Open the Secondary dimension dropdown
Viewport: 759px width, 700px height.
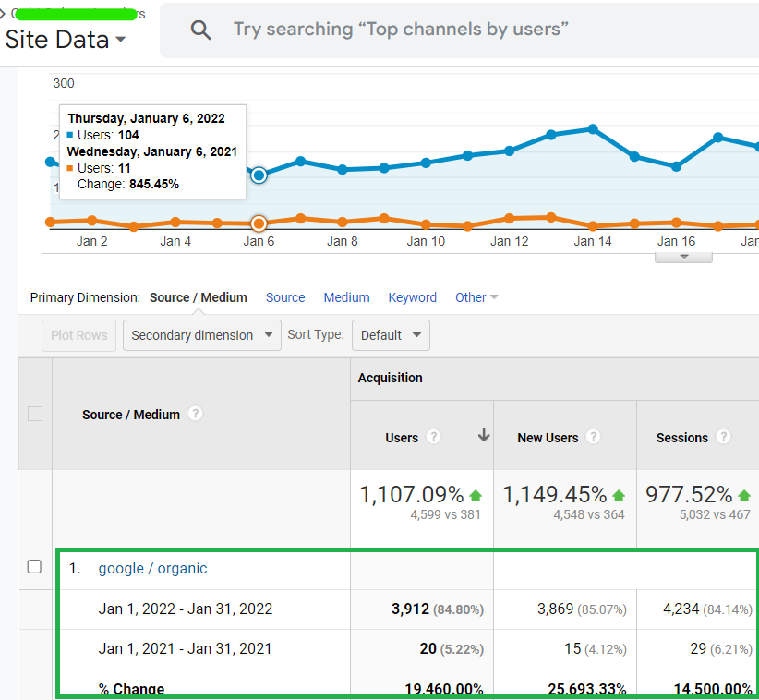point(202,335)
